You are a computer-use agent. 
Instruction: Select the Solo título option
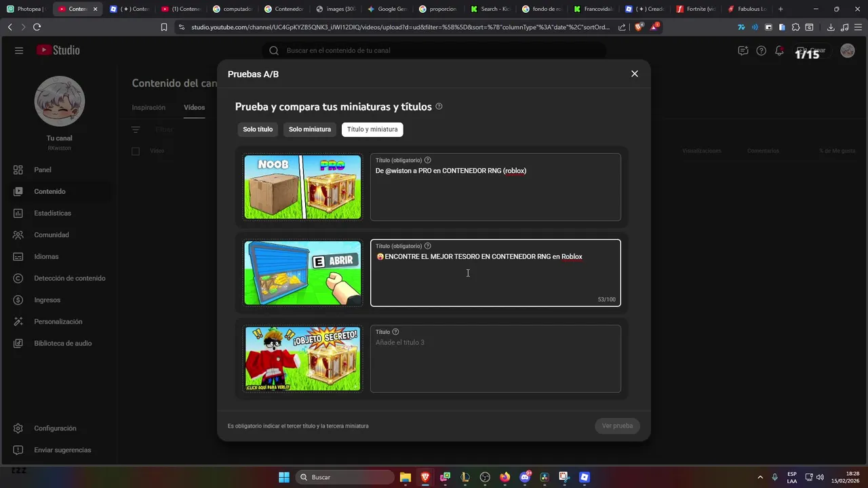coord(258,129)
